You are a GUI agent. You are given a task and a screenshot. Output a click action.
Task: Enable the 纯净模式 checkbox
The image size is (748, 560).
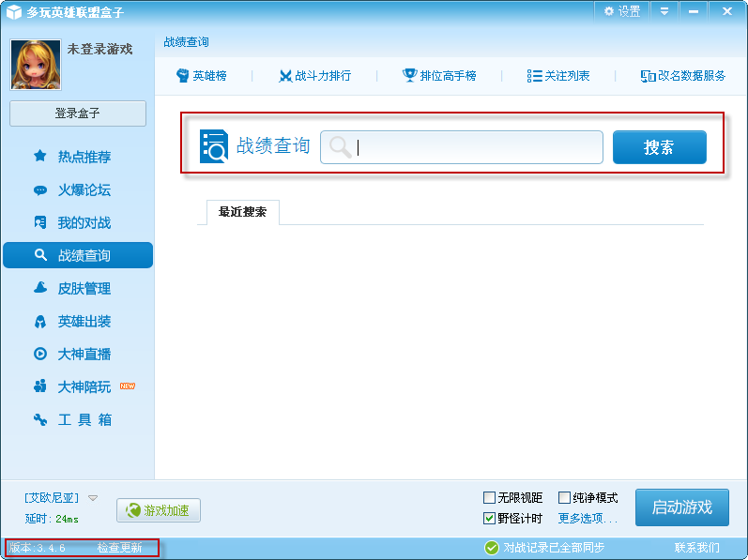click(564, 497)
